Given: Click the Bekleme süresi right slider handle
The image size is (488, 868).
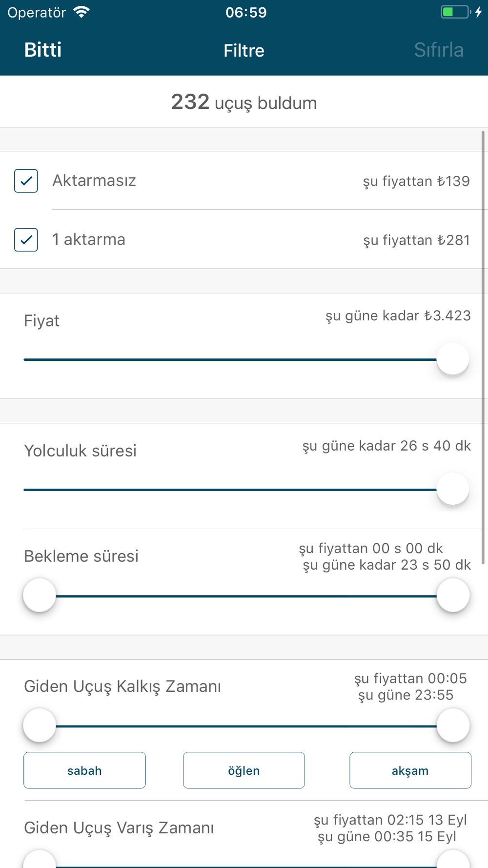Looking at the screenshot, I should click(453, 595).
